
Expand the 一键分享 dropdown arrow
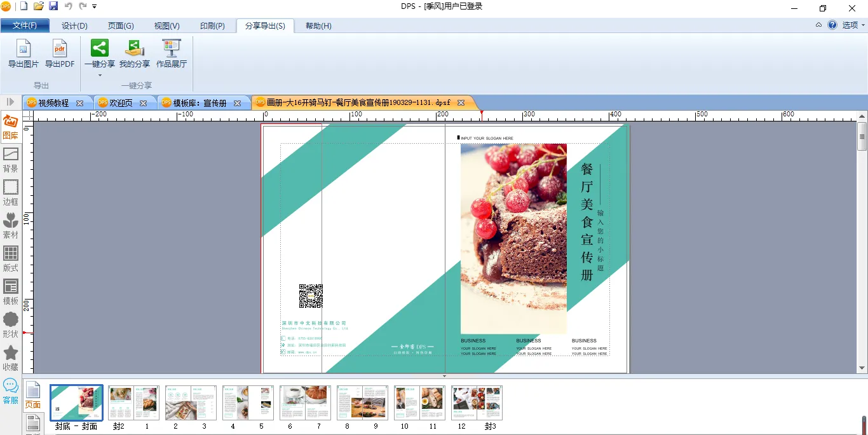(100, 76)
